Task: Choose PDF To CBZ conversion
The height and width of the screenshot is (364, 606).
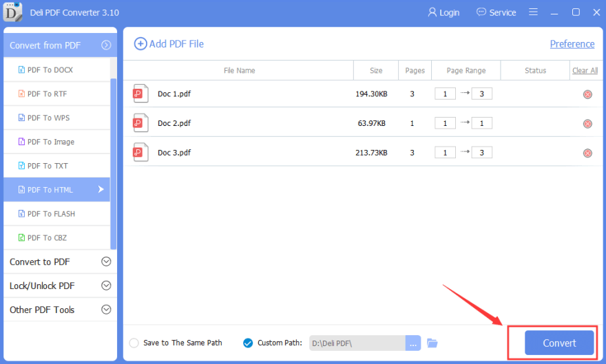Action: pyautogui.click(x=56, y=237)
